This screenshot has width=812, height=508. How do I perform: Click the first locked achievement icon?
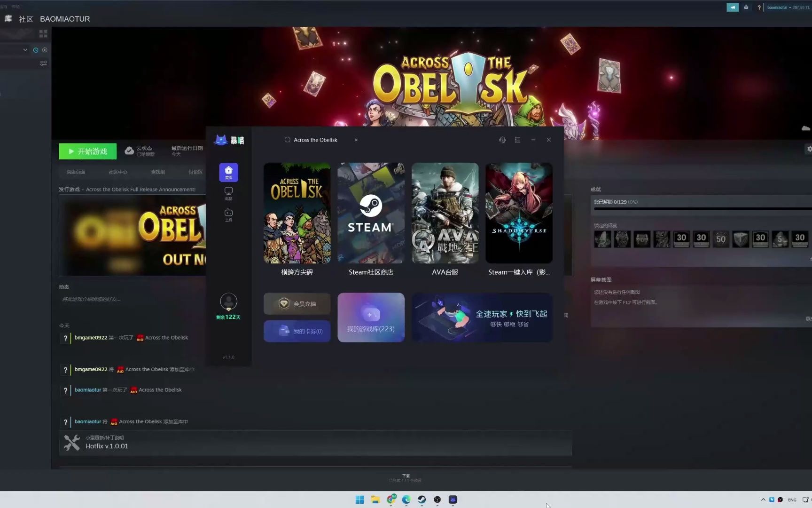click(602, 239)
